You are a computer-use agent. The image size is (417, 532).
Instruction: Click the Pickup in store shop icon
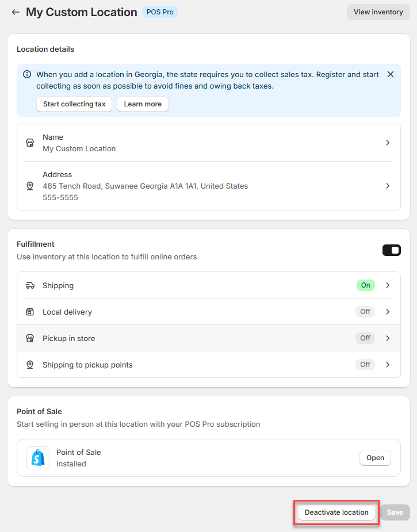pyautogui.click(x=30, y=338)
